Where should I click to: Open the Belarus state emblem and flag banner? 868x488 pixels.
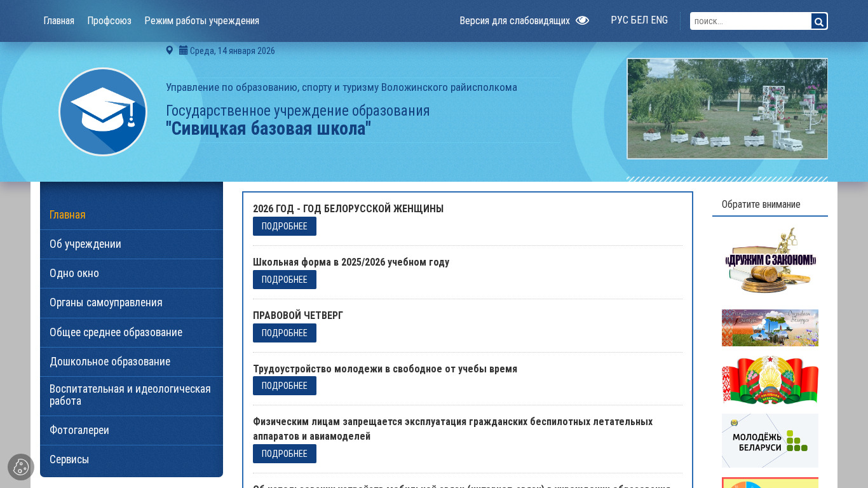coord(770,380)
